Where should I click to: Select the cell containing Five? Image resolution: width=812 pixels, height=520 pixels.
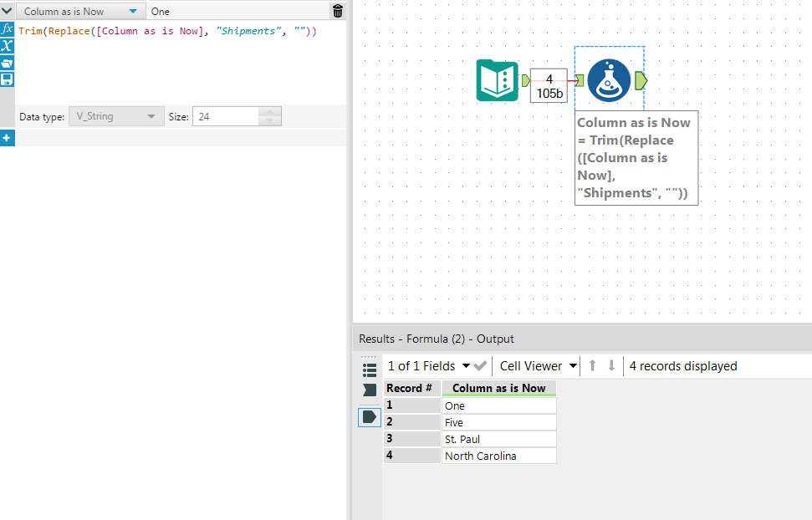point(498,423)
